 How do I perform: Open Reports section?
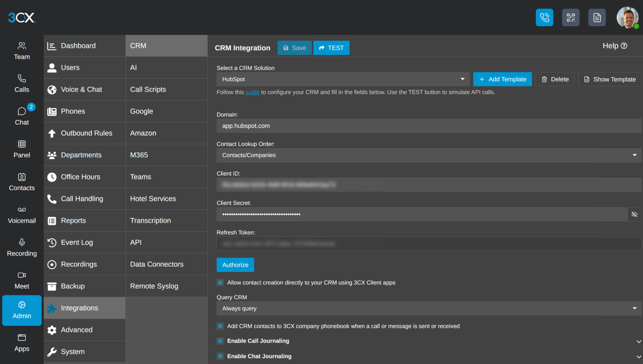85,221
